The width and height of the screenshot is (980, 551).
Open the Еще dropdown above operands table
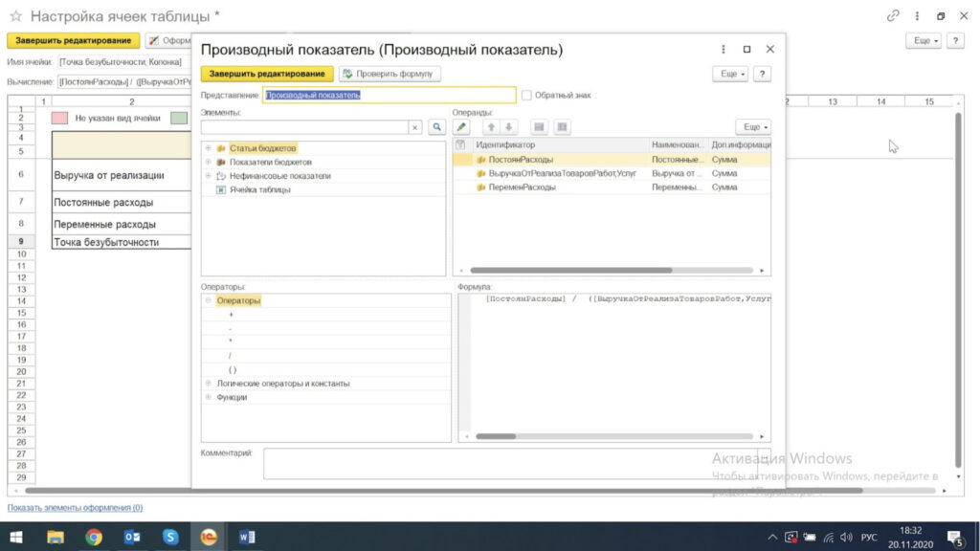[x=752, y=127]
